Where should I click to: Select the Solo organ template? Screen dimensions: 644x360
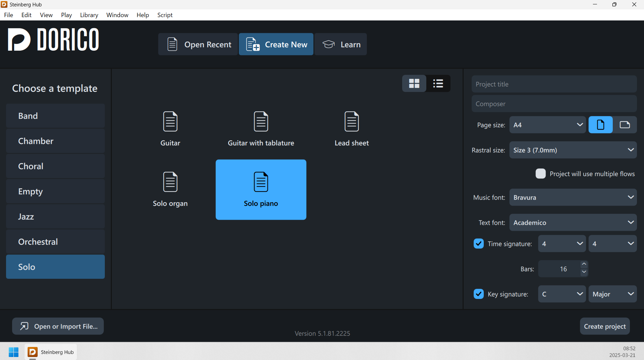(170, 190)
